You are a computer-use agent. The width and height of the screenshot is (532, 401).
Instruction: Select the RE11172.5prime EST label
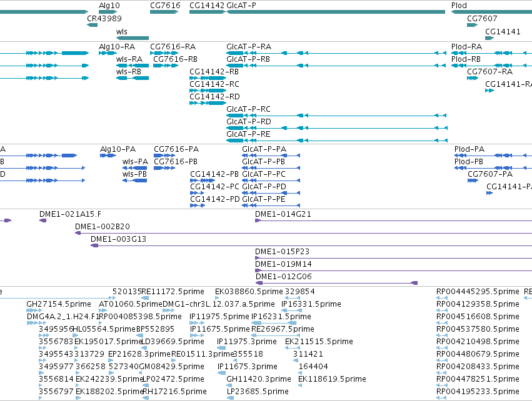tap(173, 292)
